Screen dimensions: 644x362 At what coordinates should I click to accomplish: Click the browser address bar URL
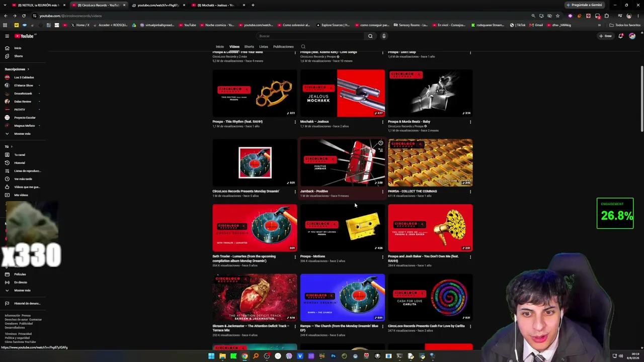[70, 16]
